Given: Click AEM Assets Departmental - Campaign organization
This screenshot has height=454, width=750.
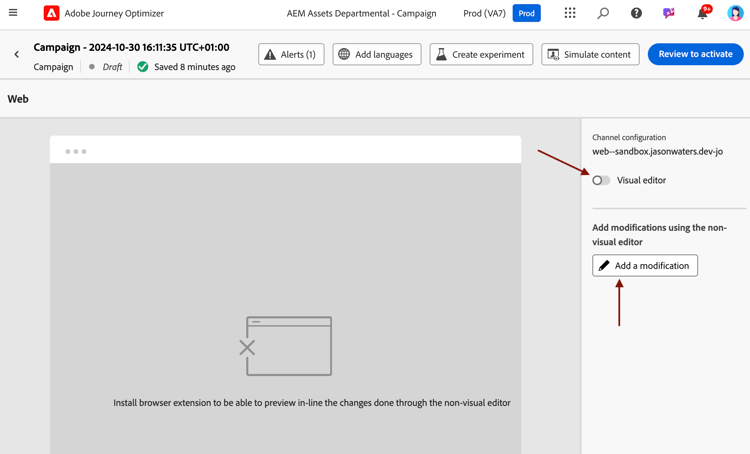Looking at the screenshot, I should [x=362, y=13].
